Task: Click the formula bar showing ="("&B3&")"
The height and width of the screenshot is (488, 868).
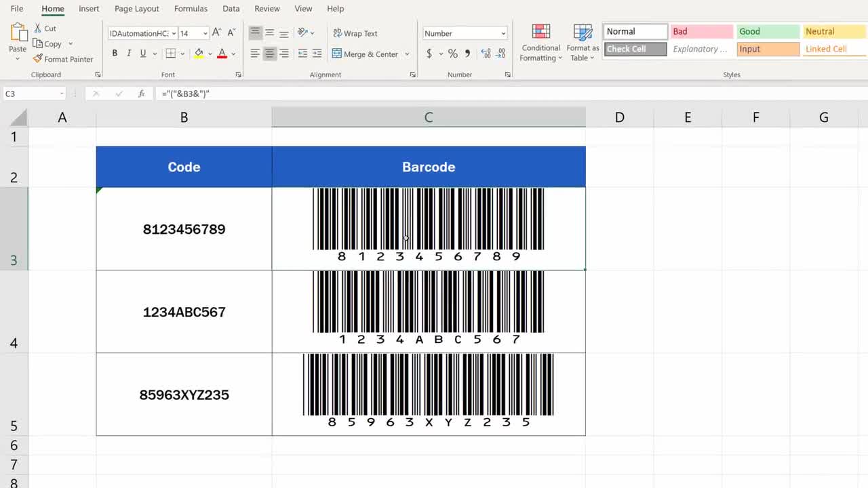Action: click(512, 94)
